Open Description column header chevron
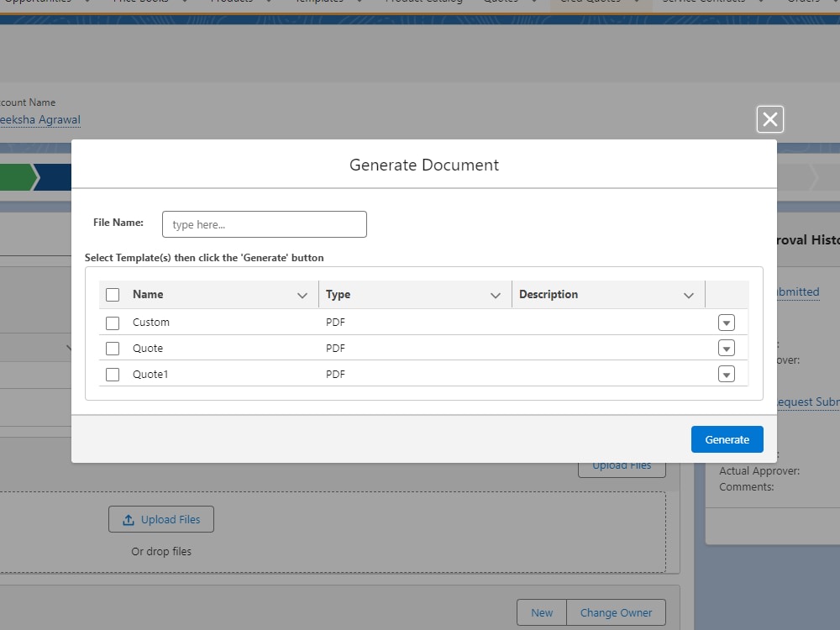The width and height of the screenshot is (840, 630). click(x=689, y=295)
